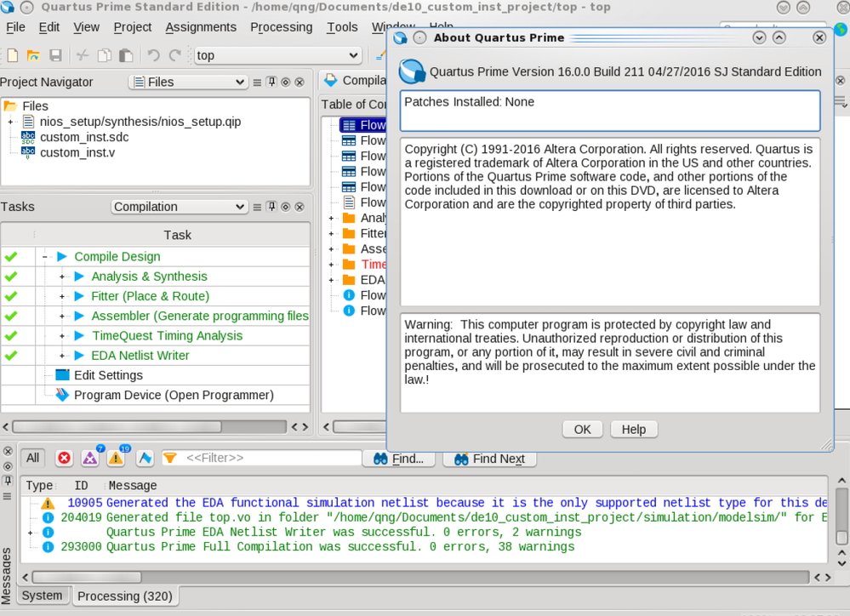Click the Project Navigator panel menu icon
The image size is (850, 616).
pos(258,83)
